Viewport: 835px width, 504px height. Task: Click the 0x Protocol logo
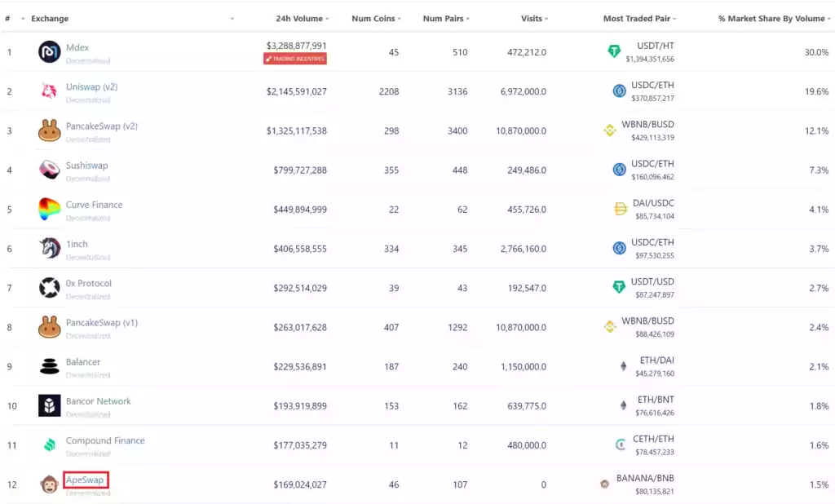(49, 288)
